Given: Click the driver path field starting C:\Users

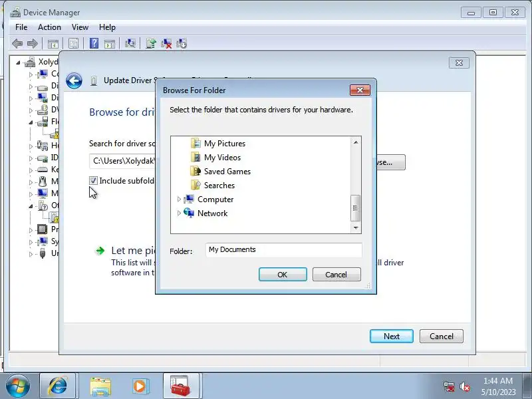Looking at the screenshot, I should point(122,161).
